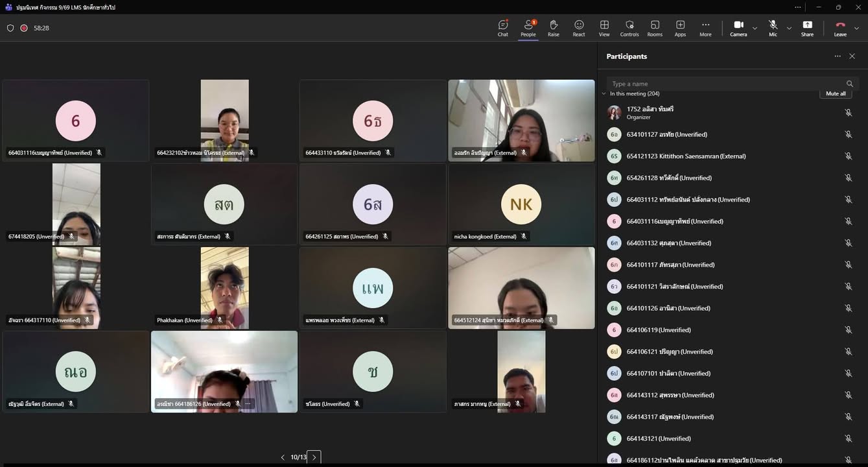Viewport: 868px width, 467px height.
Task: Click the 'Type a name' search field
Action: pyautogui.click(x=726, y=84)
